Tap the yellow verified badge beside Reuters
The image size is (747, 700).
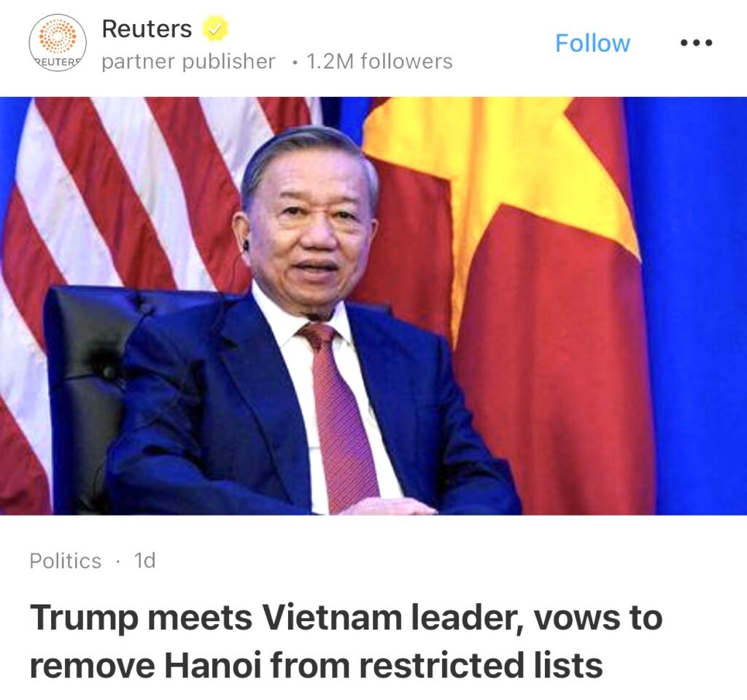(x=215, y=28)
